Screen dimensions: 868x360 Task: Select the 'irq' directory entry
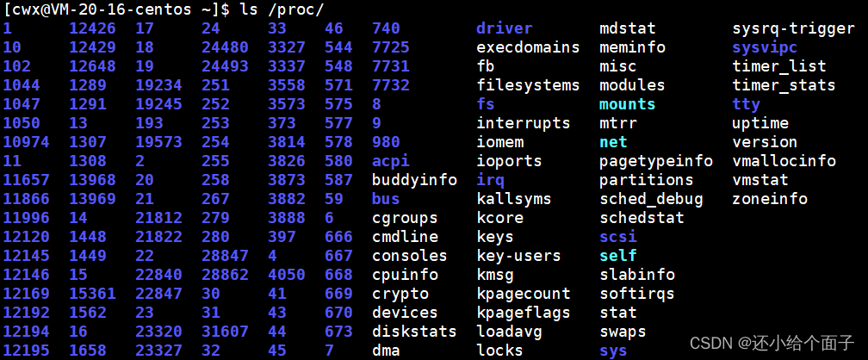coord(491,180)
